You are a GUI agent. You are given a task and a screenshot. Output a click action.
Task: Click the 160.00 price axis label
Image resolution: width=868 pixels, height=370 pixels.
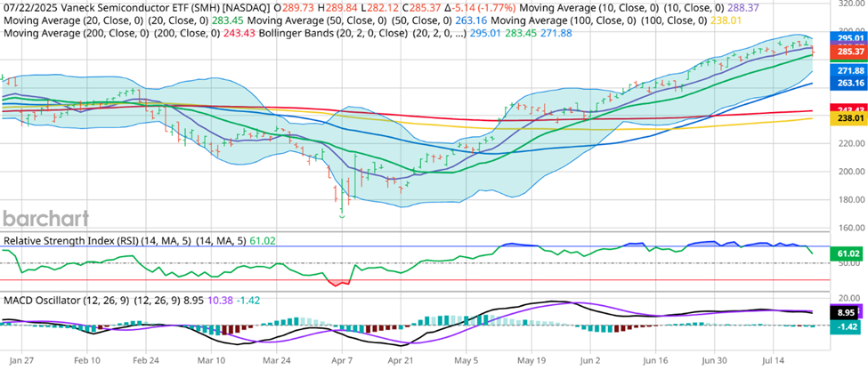pos(851,228)
